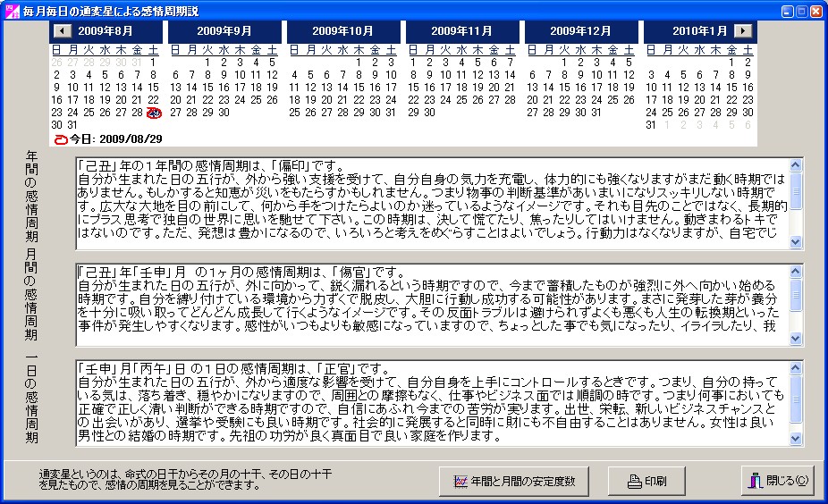The width and height of the screenshot is (828, 504).
Task: Select December 25 in the 2009年12月 calendar
Action: (x=613, y=100)
